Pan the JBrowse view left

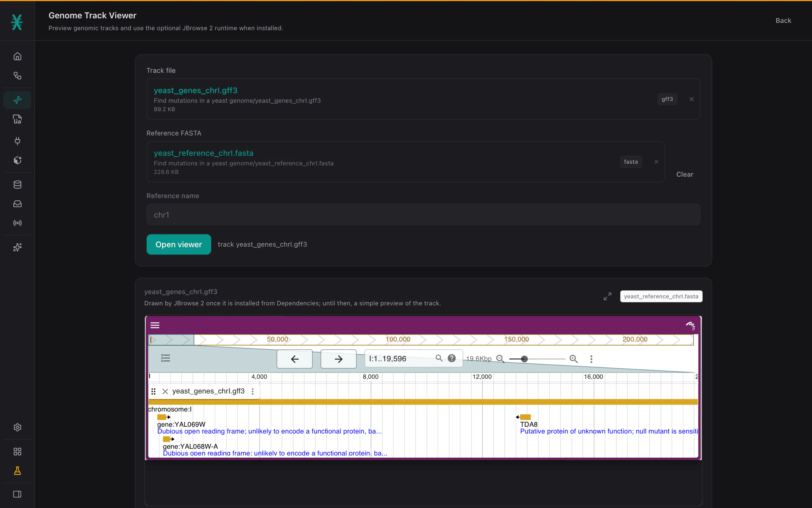tap(295, 359)
